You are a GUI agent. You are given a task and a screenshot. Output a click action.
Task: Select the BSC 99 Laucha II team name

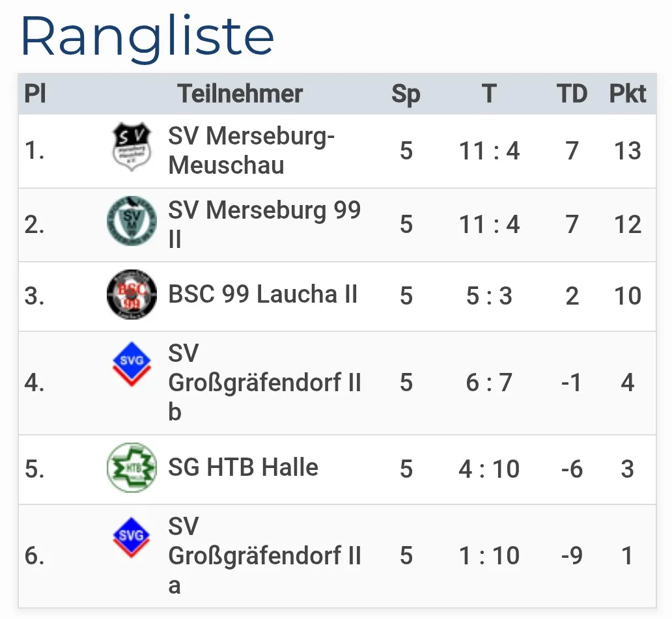click(263, 295)
